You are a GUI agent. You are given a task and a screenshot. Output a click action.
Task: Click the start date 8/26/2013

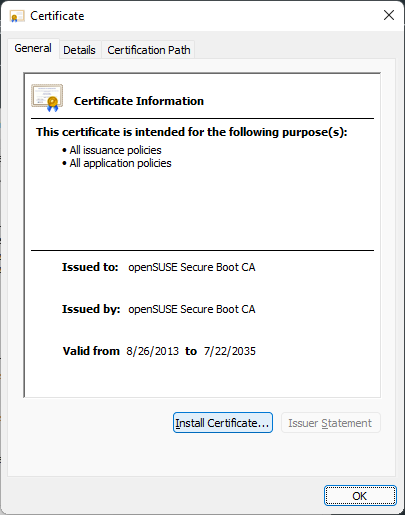coord(153,351)
